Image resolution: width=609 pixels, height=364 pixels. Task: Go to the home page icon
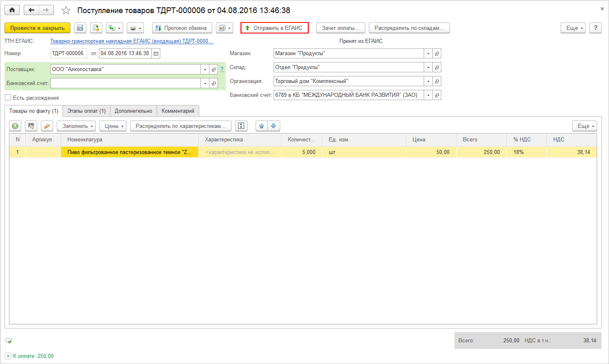tap(12, 10)
